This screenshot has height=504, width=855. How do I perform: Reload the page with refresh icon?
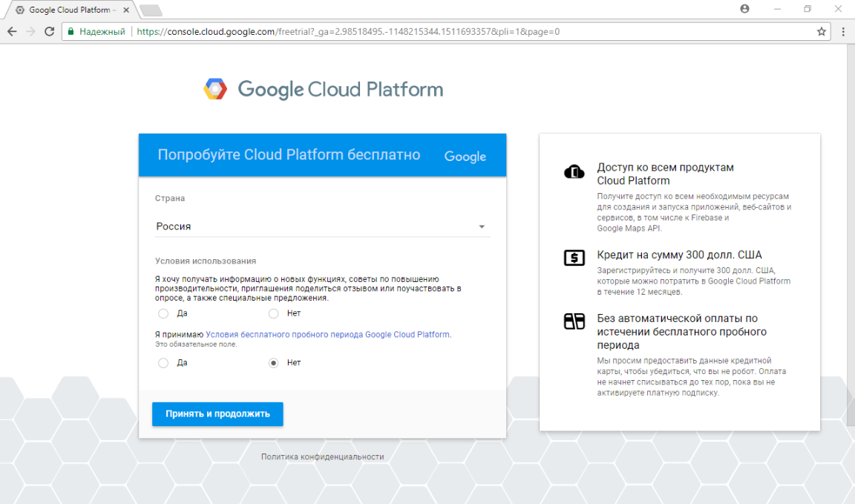pos(50,32)
